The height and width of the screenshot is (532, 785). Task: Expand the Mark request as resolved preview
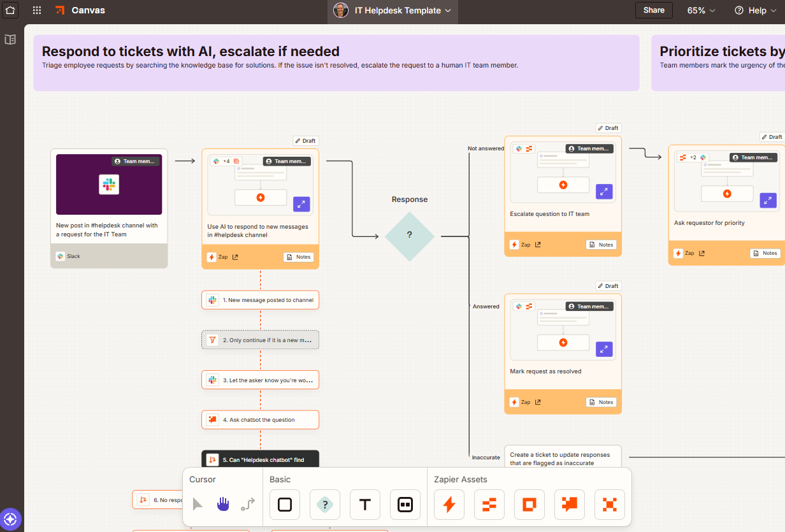[x=604, y=349]
